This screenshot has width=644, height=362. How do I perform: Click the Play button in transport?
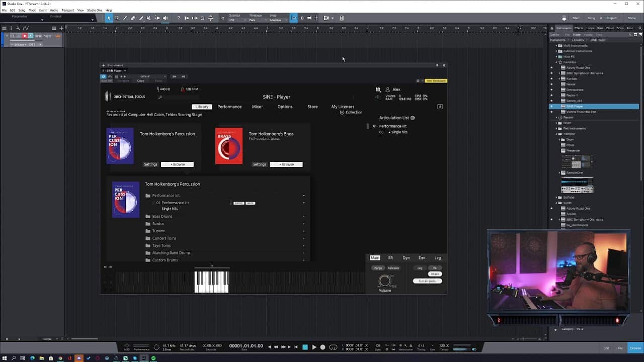tap(314, 347)
